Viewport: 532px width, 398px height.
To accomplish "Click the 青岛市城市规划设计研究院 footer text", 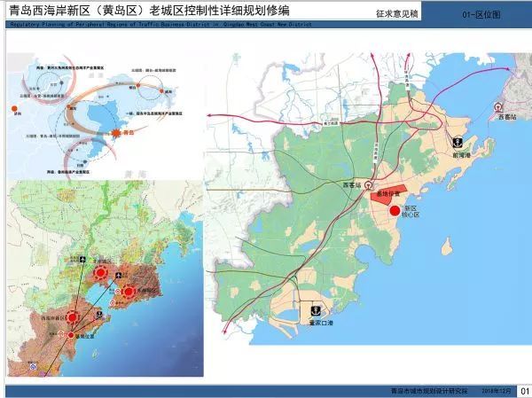I will point(418,391).
